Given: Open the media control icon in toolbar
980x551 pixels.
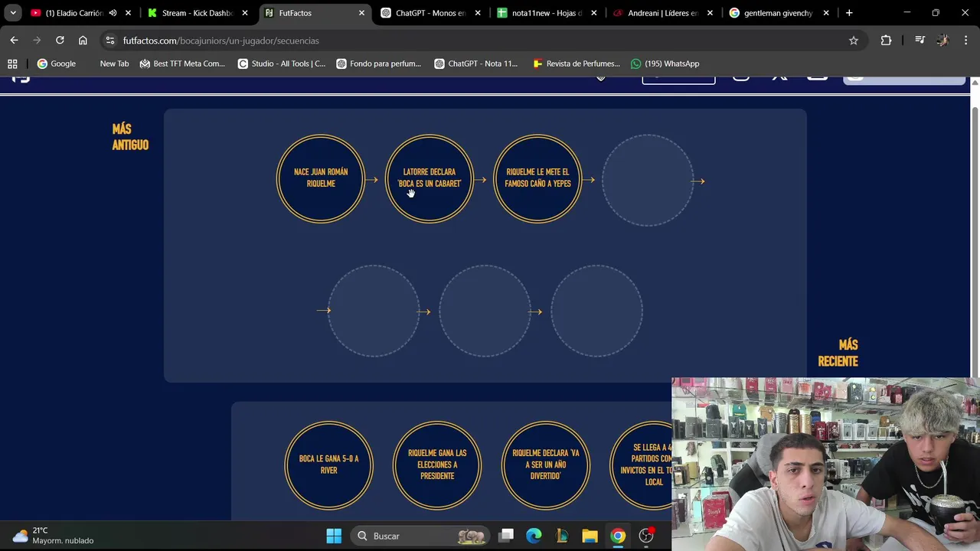Looking at the screenshot, I should point(920,41).
